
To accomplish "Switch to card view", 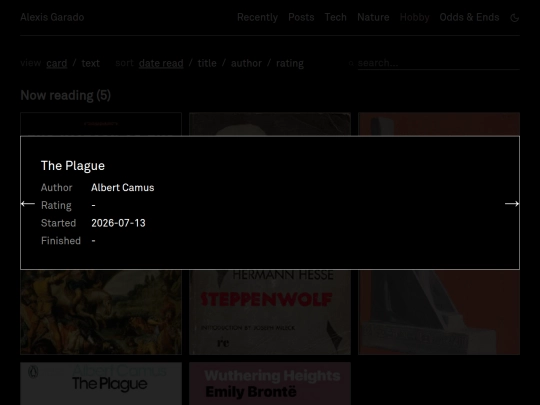I will coord(56,63).
